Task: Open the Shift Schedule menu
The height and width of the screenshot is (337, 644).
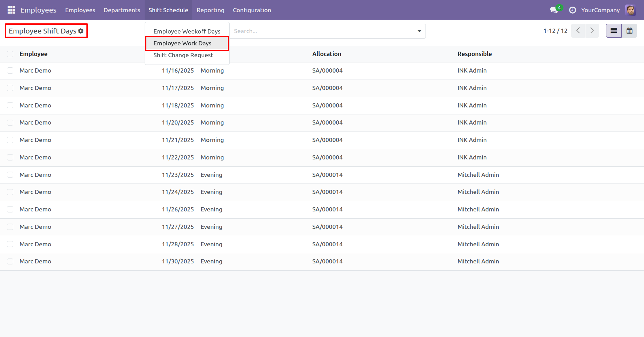Action: [x=168, y=10]
